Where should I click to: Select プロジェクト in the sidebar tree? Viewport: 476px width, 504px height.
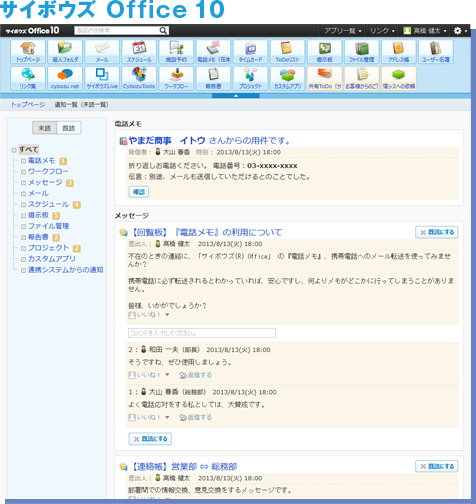(x=48, y=248)
